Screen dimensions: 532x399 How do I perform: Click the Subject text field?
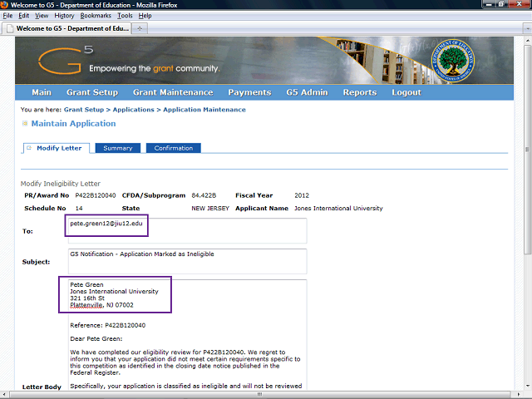[x=187, y=261]
